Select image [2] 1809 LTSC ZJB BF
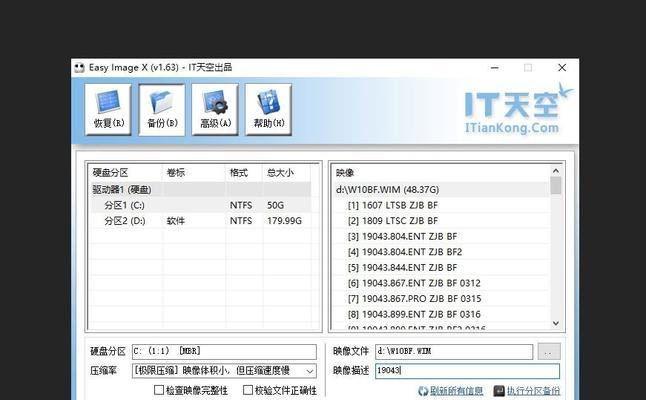This screenshot has width=646, height=400. pos(442,221)
